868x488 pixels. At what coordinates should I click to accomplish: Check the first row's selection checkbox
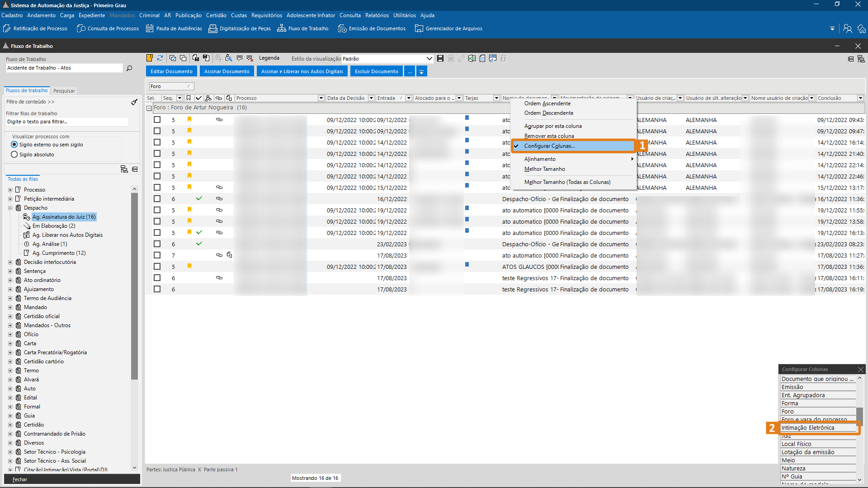point(157,120)
